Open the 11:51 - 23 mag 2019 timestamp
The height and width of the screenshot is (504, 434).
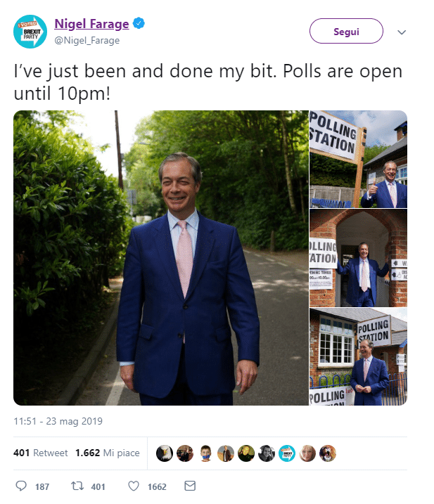click(58, 422)
